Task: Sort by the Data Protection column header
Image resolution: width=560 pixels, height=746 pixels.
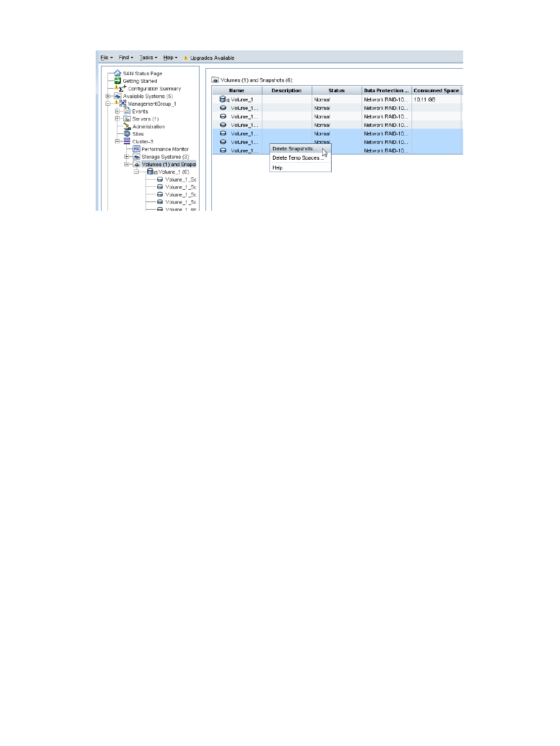Action: tap(386, 90)
